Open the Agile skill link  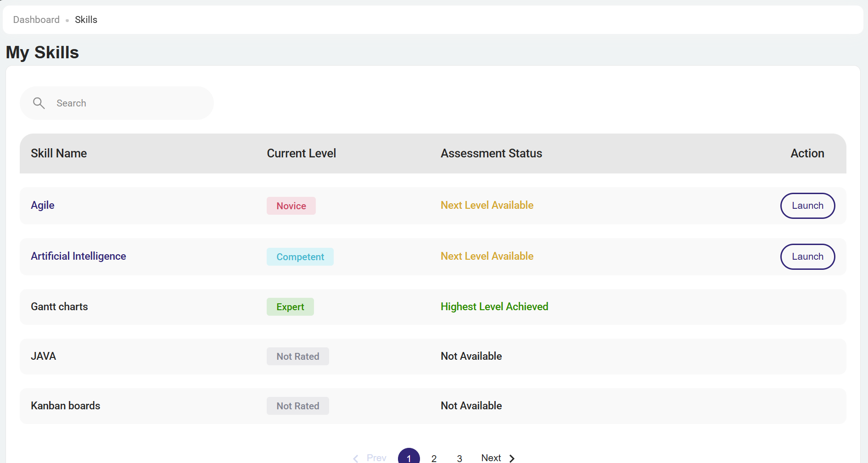(43, 205)
